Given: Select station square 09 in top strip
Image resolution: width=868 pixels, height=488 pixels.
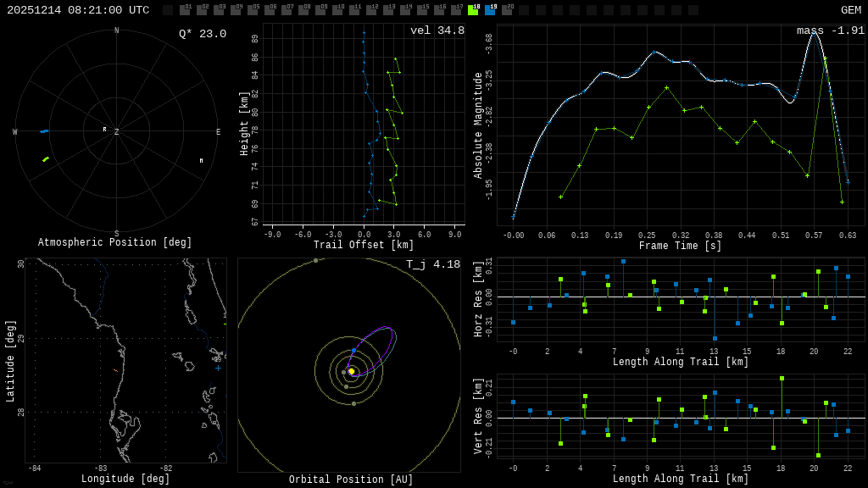Looking at the screenshot, I should (320, 10).
